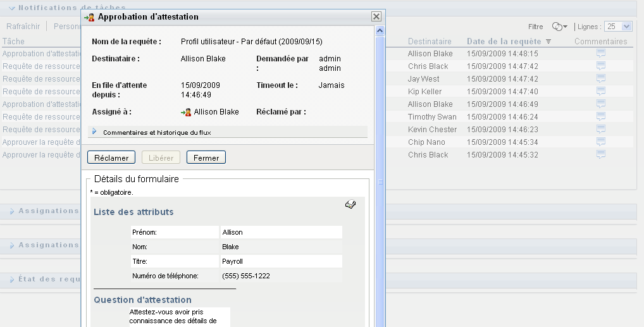Open the Lignes 25 dropdown
The width and height of the screenshot is (644, 327).
[626, 27]
